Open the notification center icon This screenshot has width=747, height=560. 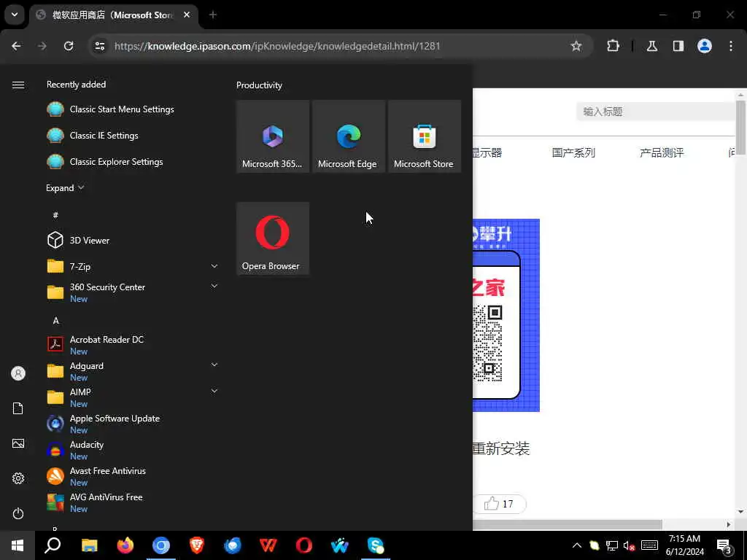(x=724, y=545)
